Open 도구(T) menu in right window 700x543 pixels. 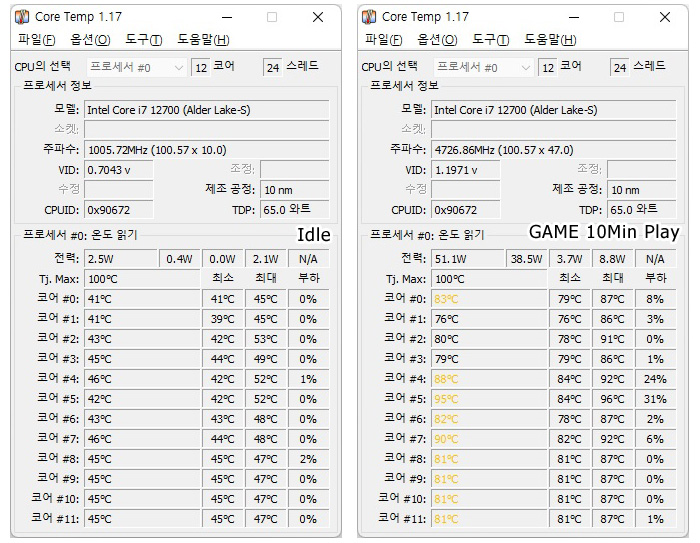[491, 40]
